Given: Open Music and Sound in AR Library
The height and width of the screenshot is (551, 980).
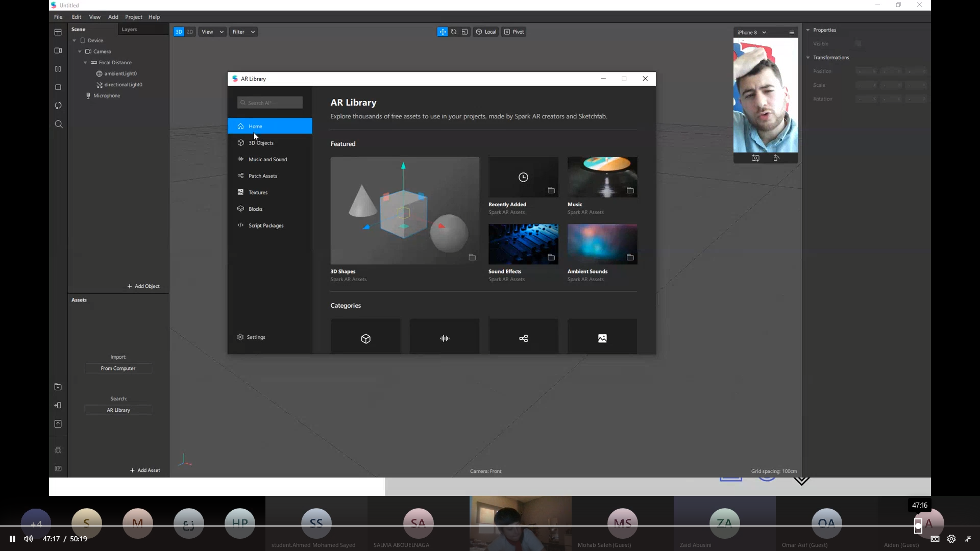Looking at the screenshot, I should [270, 159].
